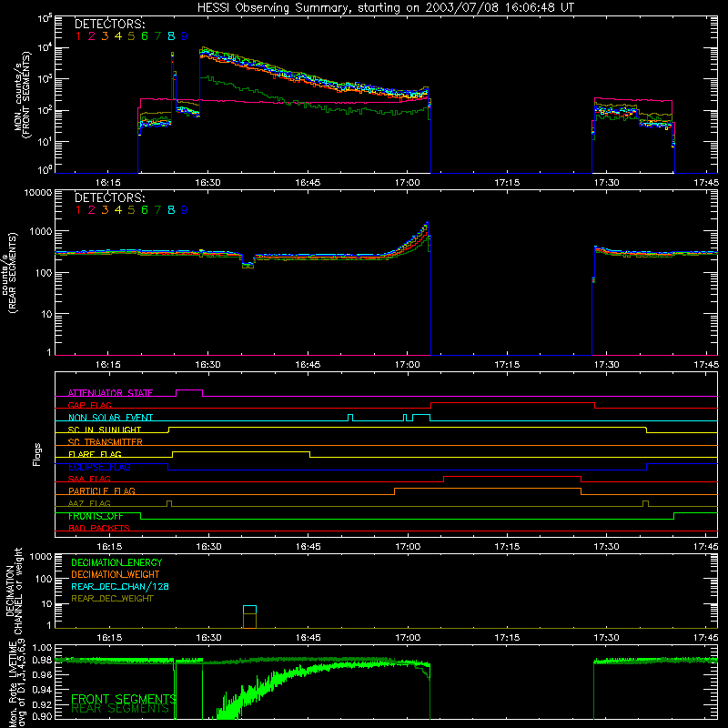Click 17:30 time label under Flags panel
728x728 pixels.
[606, 547]
